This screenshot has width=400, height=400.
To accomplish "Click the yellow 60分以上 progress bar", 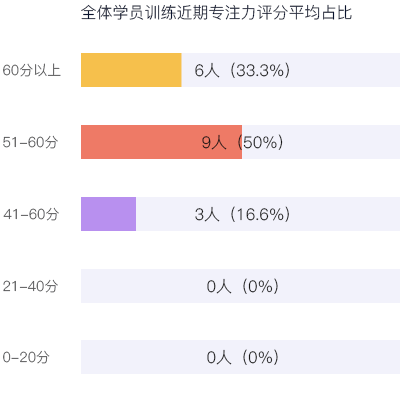I will 131,70.
